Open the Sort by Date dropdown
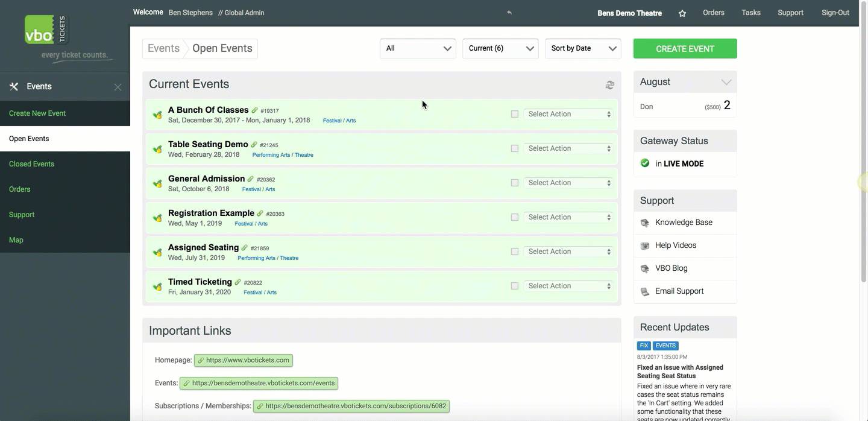868x421 pixels. pyautogui.click(x=583, y=49)
